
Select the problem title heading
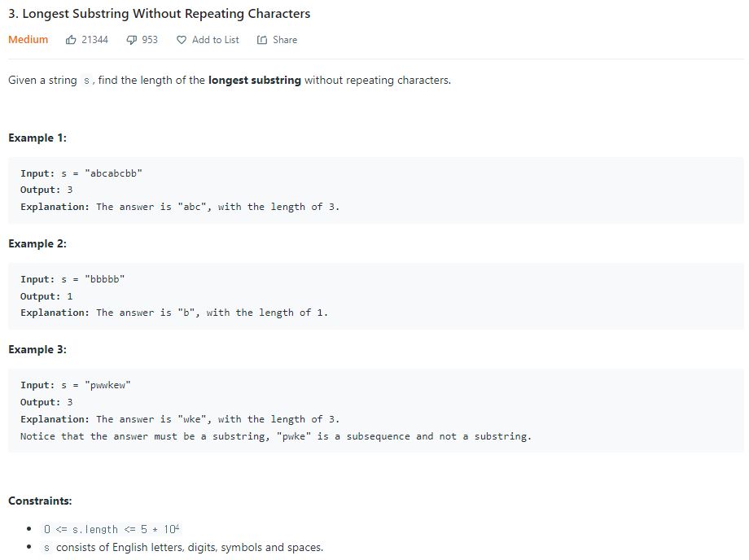pos(159,13)
